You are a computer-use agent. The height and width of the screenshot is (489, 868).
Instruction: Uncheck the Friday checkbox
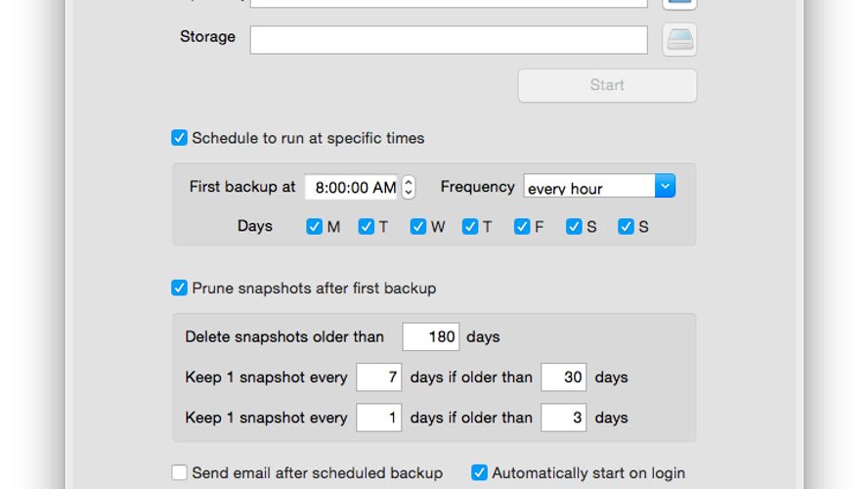(x=522, y=227)
